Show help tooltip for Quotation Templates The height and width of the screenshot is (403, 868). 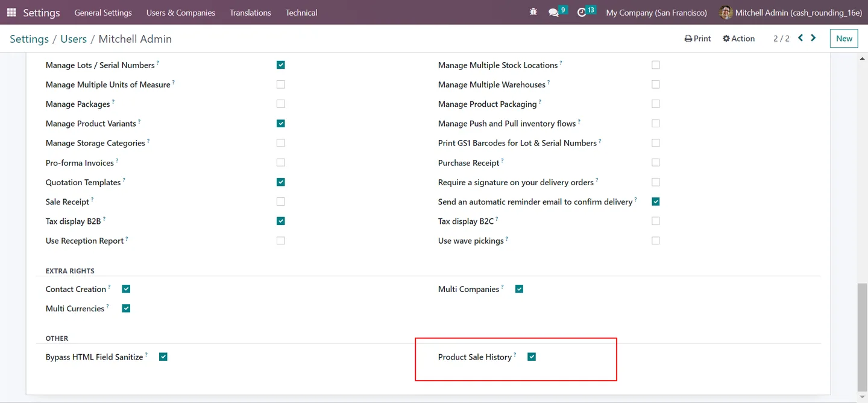[124, 180]
